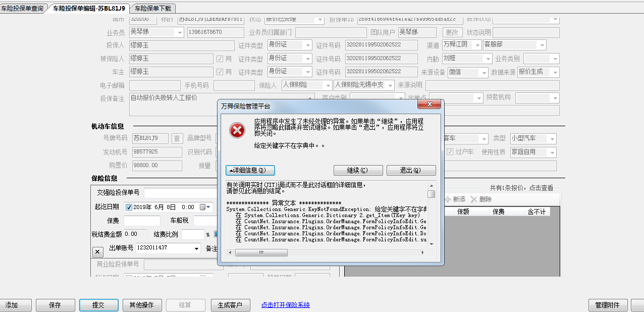Image resolution: width=644 pixels, height=312 pixels.
Task: Open the 类型 小型汽车 dropdown
Action: click(552, 138)
